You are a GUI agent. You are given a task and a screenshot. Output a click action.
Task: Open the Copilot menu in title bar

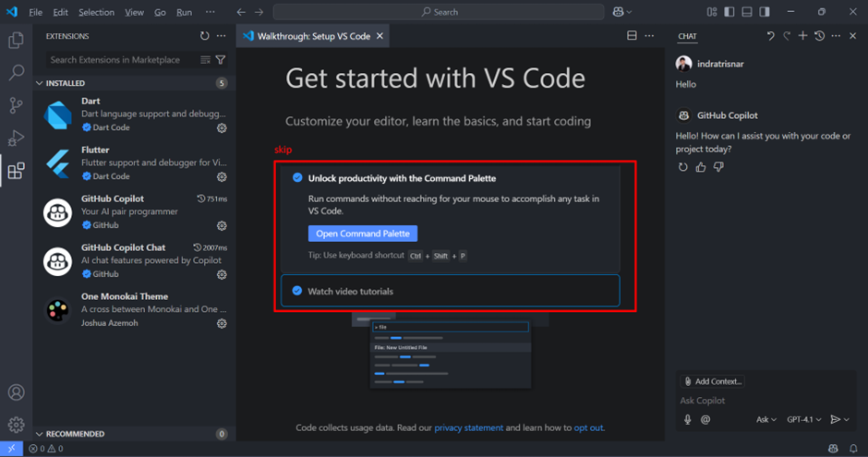tap(622, 12)
